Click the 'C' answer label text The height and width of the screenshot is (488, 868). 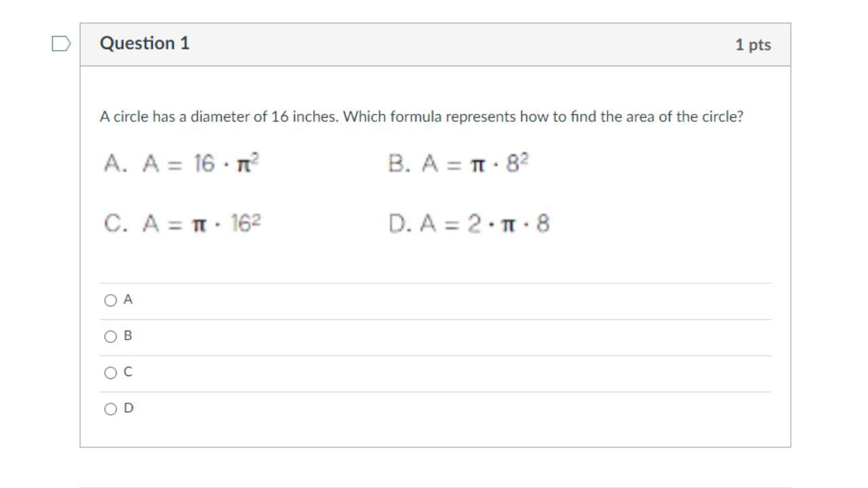(128, 372)
